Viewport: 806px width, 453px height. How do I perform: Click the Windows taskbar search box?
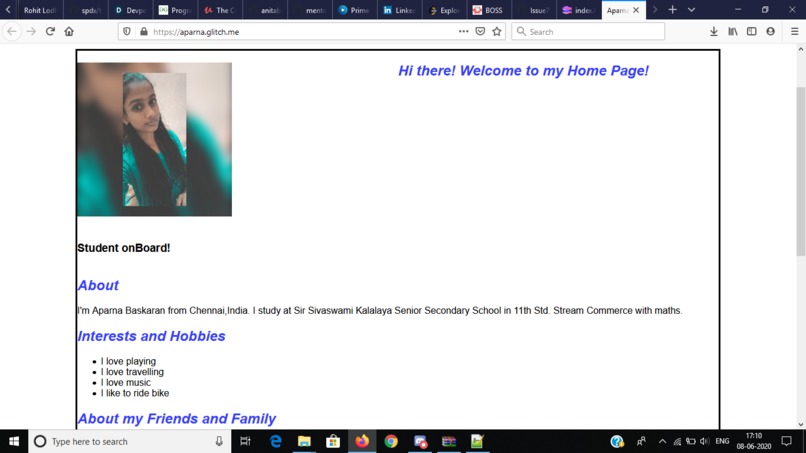pyautogui.click(x=130, y=441)
